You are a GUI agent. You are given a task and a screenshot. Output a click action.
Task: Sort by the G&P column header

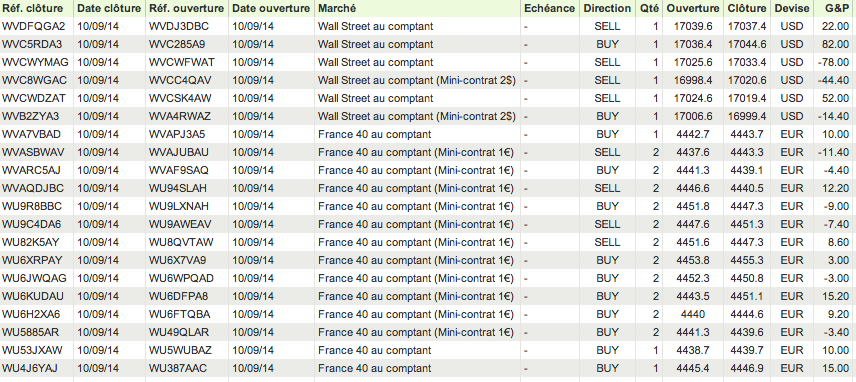[x=835, y=9]
